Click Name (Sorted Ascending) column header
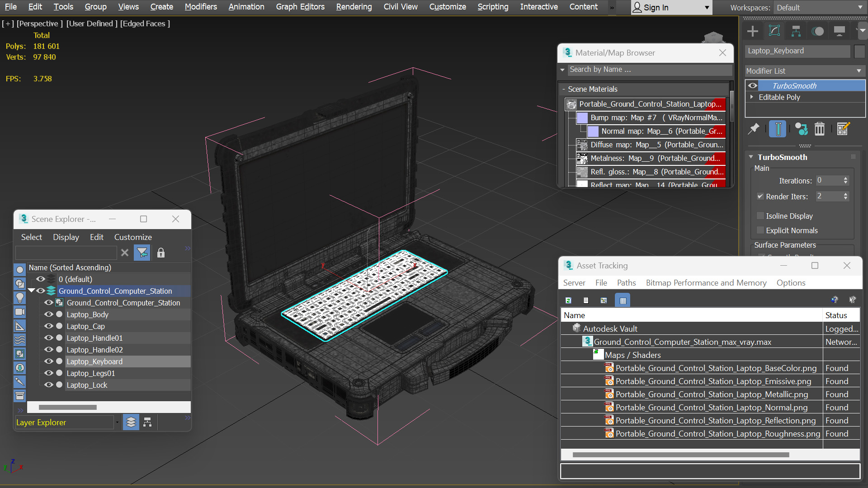The image size is (868, 488). coord(109,267)
